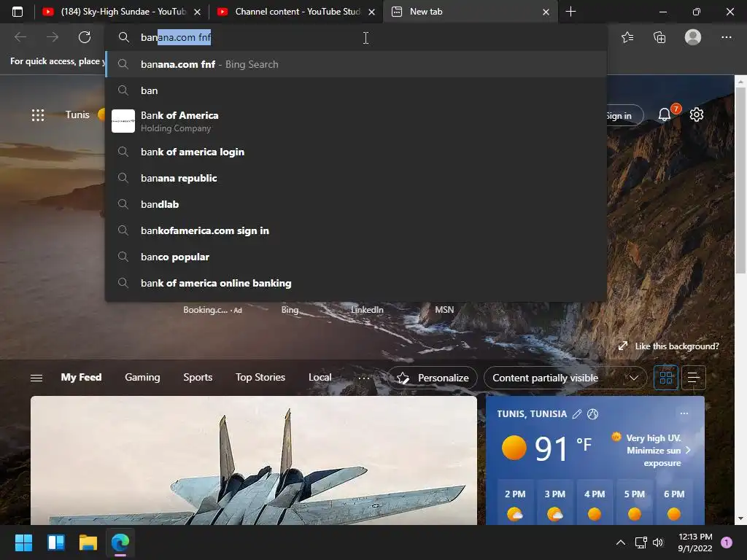Viewport: 747px width, 560px height.
Task: Show more feed categories ellipsis
Action: tap(363, 378)
